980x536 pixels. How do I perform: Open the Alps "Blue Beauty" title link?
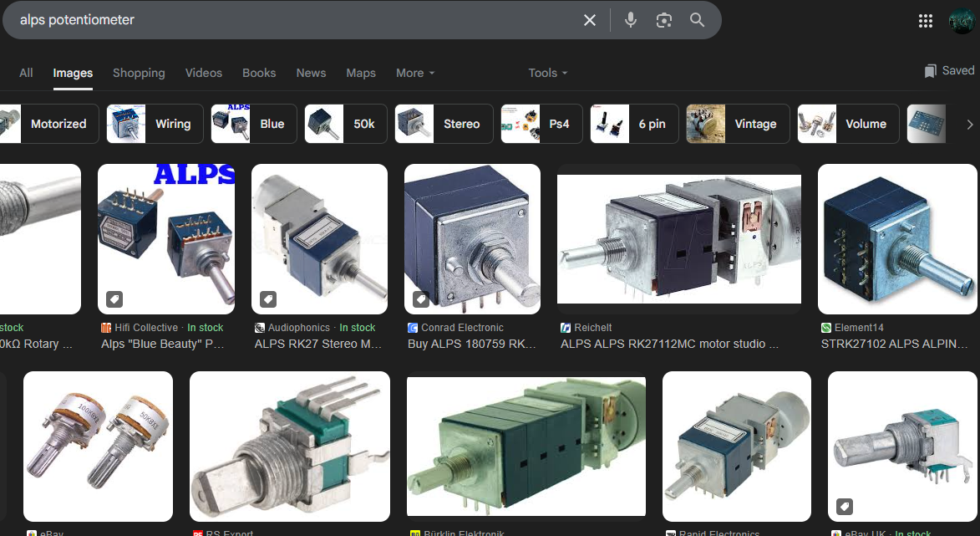[x=163, y=344]
